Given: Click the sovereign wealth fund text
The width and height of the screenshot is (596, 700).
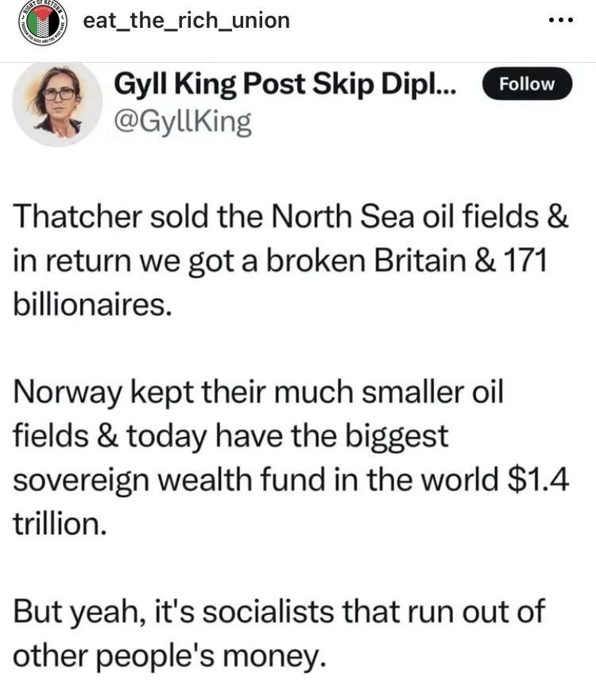Looking at the screenshot, I should point(189,479).
